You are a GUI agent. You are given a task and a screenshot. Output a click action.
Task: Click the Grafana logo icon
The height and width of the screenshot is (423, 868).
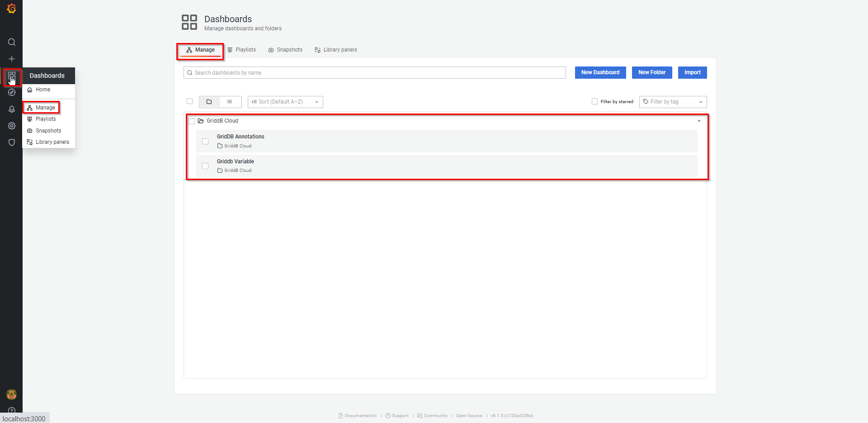click(11, 9)
